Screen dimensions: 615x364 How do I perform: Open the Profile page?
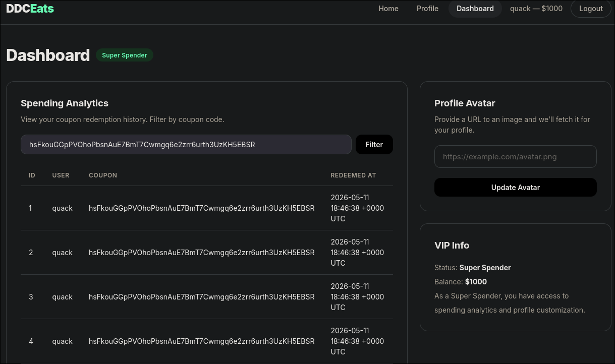pyautogui.click(x=427, y=9)
